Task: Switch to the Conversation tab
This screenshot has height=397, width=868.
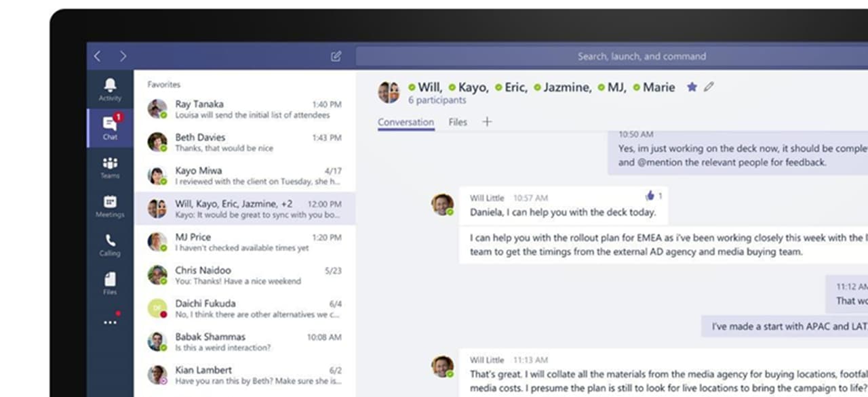Action: 406,122
